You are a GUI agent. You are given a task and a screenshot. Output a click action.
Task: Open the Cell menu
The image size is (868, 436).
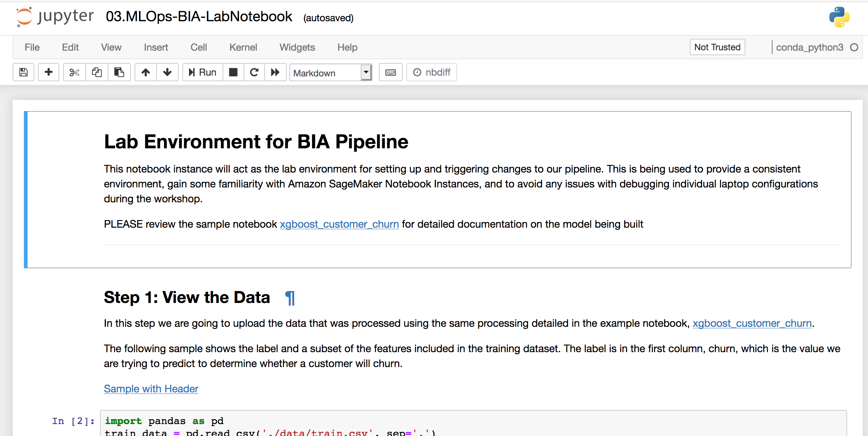pos(199,47)
